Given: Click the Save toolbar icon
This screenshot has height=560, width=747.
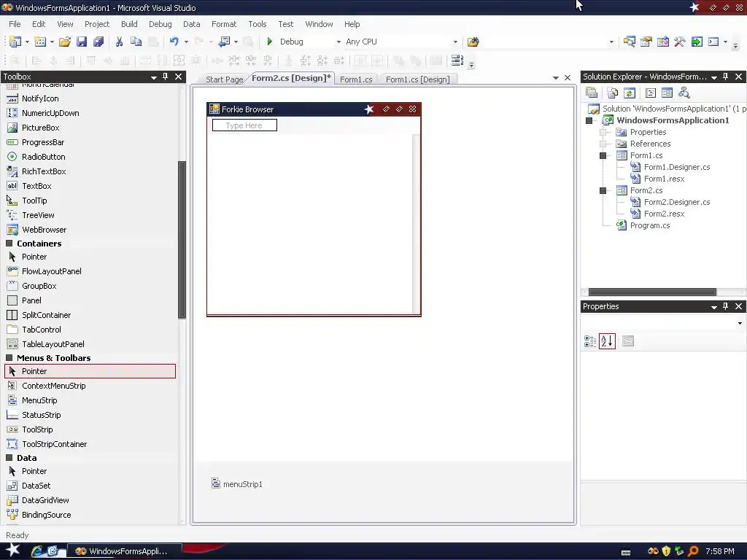Looking at the screenshot, I should coord(82,42).
